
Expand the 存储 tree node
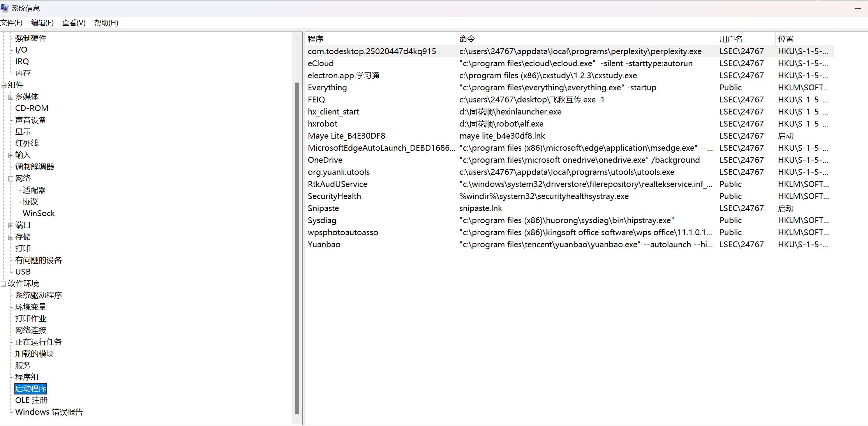11,237
